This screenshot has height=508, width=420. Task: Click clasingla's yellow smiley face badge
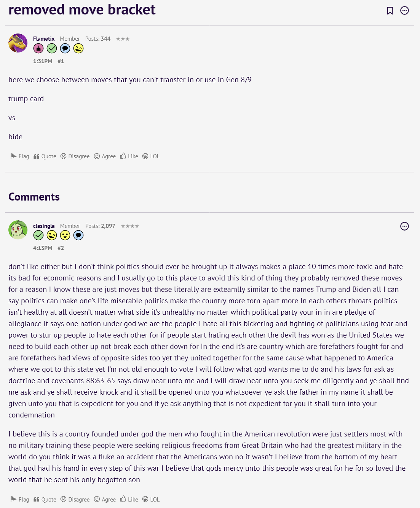(65, 235)
